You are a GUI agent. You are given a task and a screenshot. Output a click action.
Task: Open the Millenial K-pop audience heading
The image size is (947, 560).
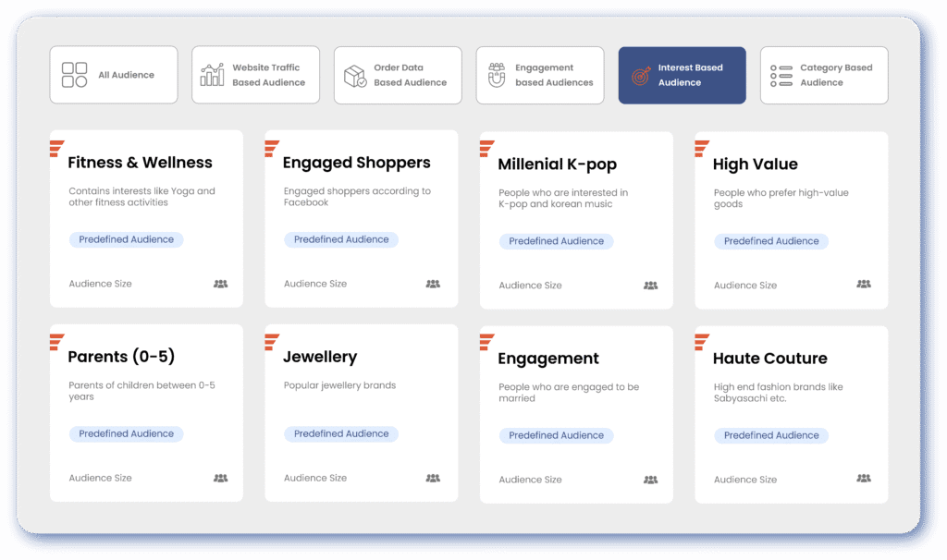[557, 164]
